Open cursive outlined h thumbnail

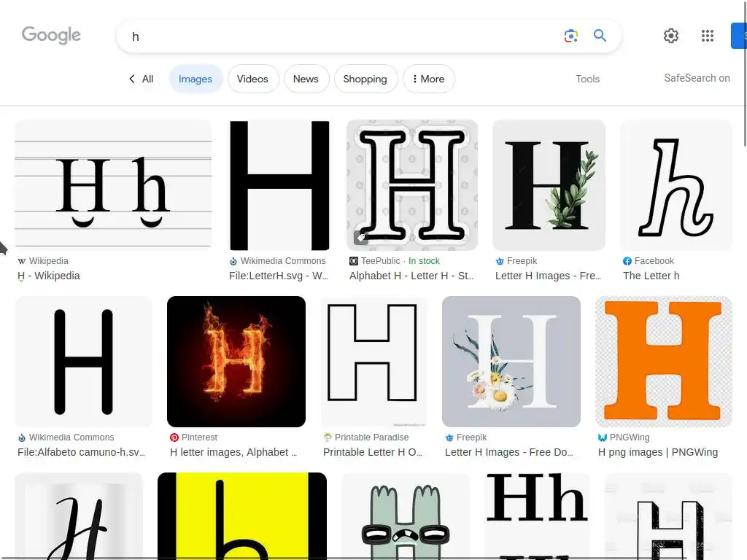(676, 184)
